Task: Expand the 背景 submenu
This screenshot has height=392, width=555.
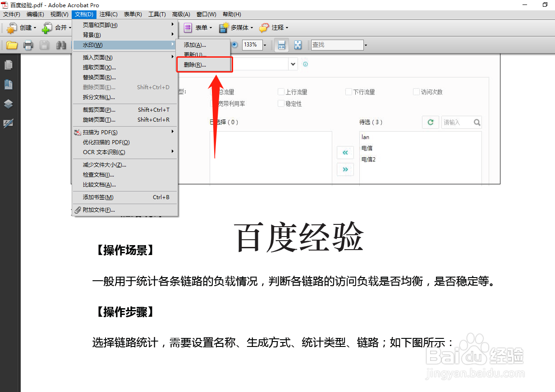Action: click(125, 35)
